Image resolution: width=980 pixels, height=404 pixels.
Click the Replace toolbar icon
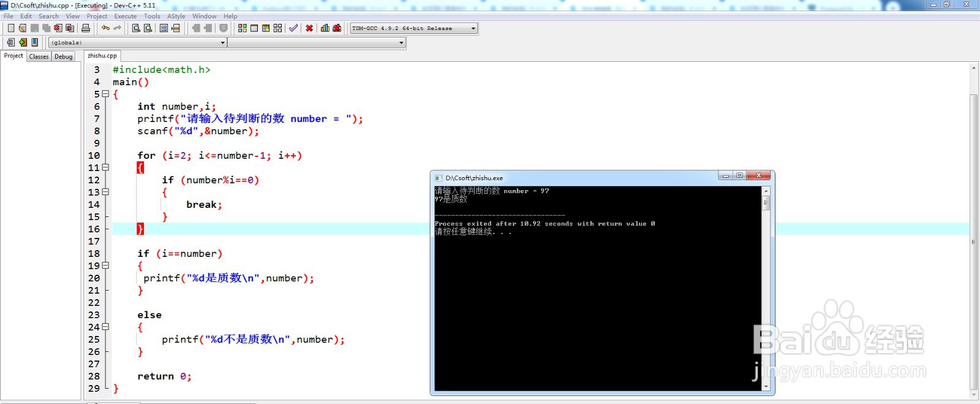pyautogui.click(x=148, y=28)
